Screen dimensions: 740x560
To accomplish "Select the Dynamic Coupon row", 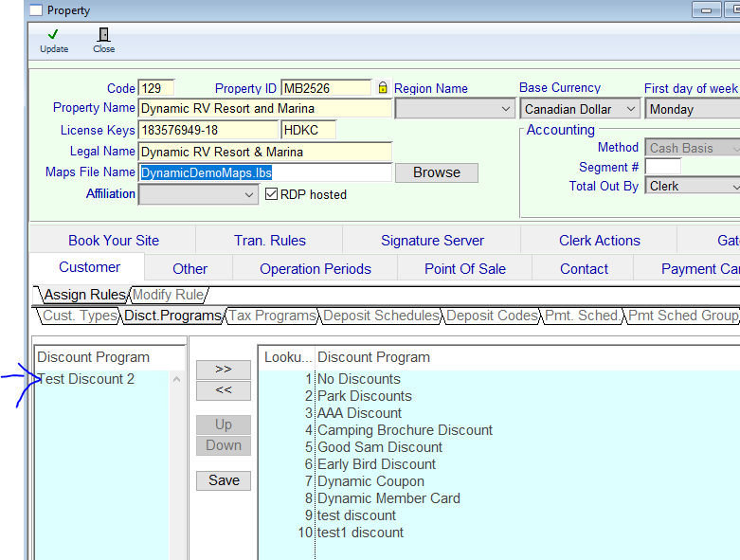I will [499, 481].
